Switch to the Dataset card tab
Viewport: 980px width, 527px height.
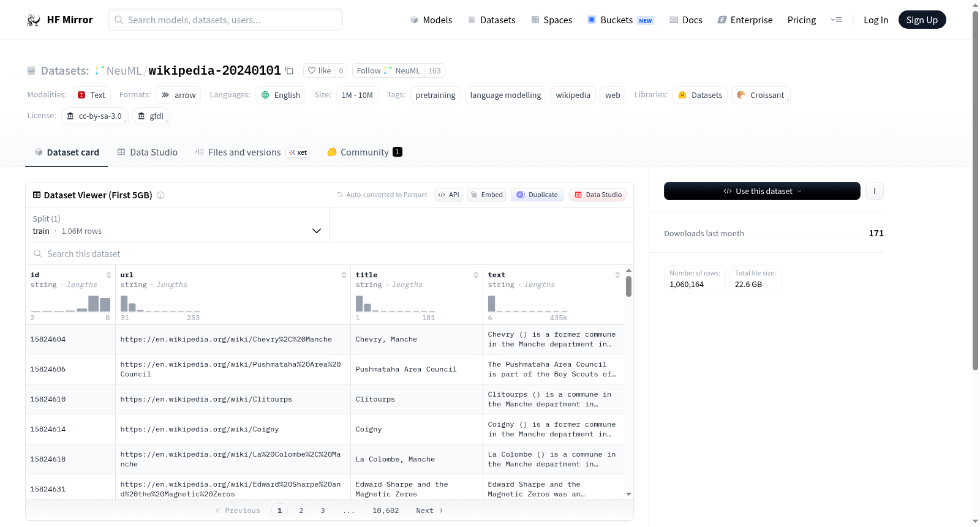pos(67,152)
